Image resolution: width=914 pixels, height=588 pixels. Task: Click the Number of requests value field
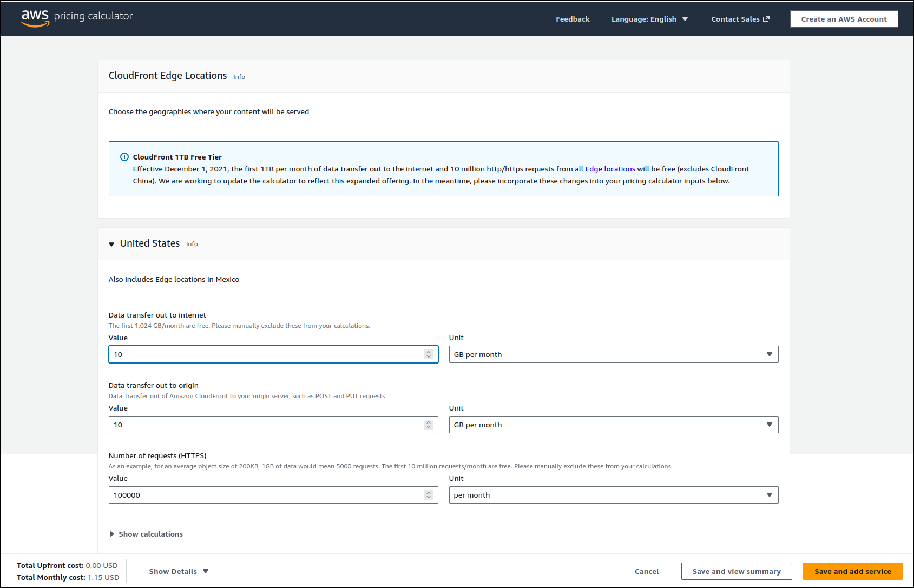(x=265, y=495)
